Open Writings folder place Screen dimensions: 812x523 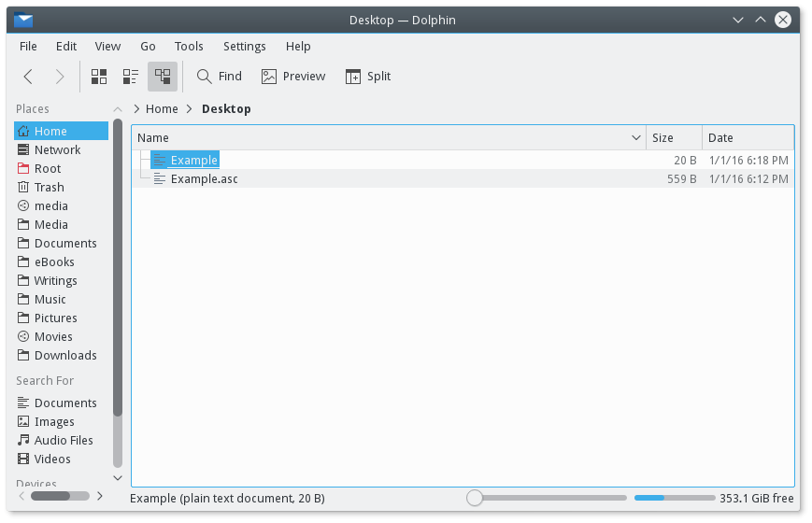pyautogui.click(x=61, y=280)
